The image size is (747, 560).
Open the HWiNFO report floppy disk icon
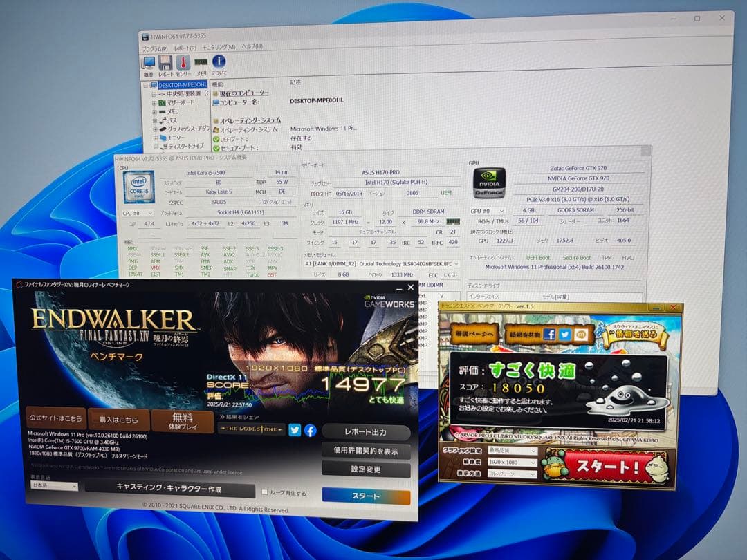coord(165,62)
